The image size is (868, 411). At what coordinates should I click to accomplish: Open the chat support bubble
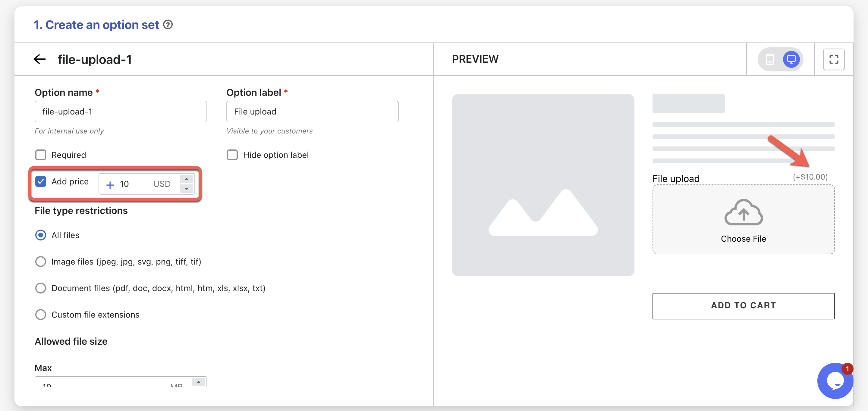tap(835, 381)
